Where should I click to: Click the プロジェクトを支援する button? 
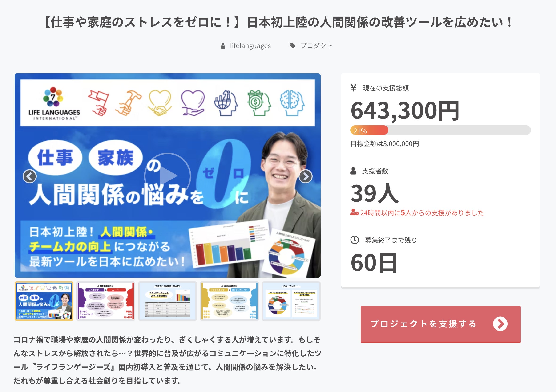coord(440,324)
